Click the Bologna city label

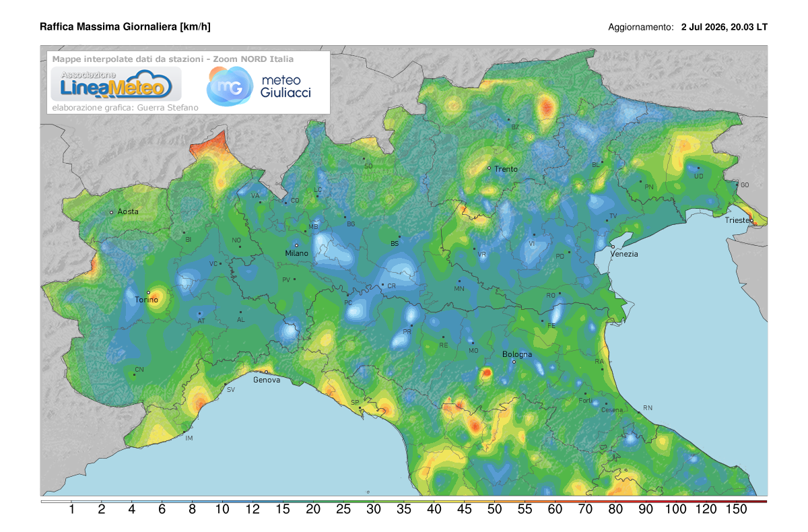(517, 354)
